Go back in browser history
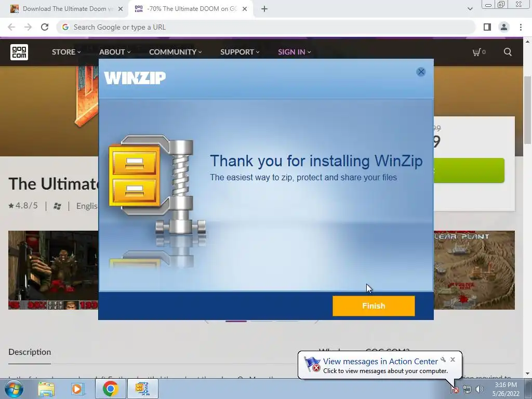The width and height of the screenshot is (532, 399). [11, 27]
